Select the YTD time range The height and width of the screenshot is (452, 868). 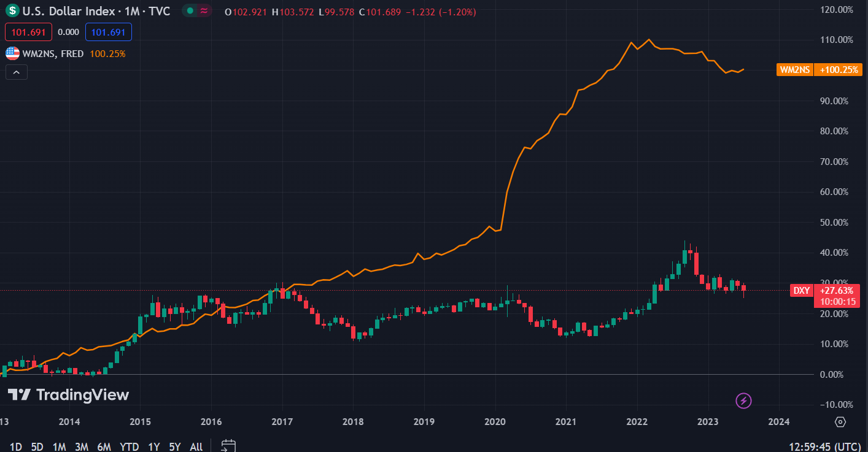130,446
